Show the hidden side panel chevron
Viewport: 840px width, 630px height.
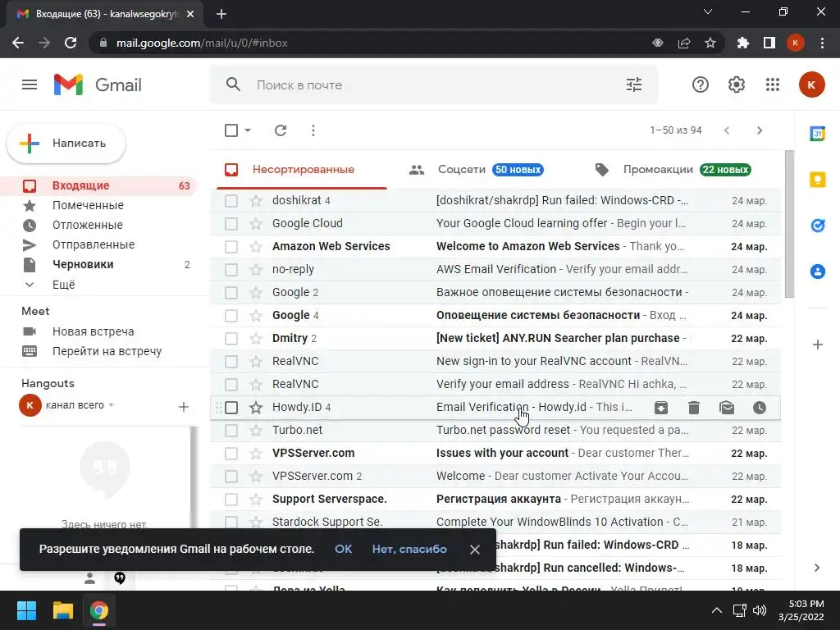817,568
